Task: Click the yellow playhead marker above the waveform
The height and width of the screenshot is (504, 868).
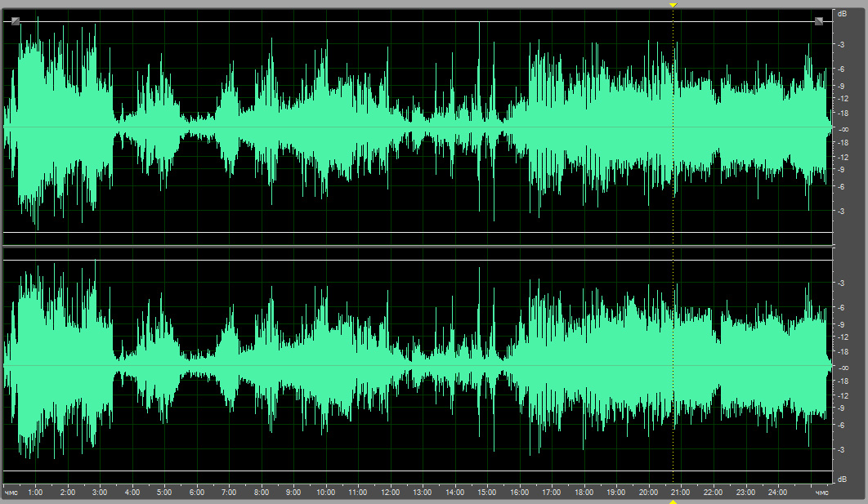Action: (673, 5)
